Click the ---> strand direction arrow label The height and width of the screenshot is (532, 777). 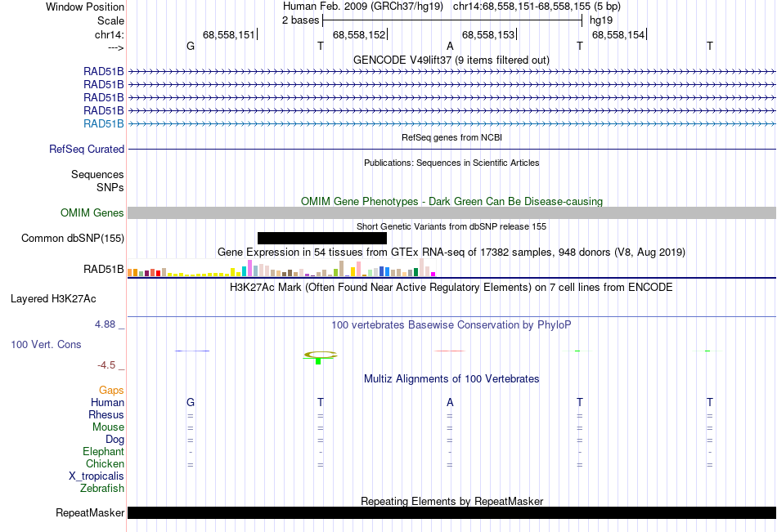click(116, 47)
